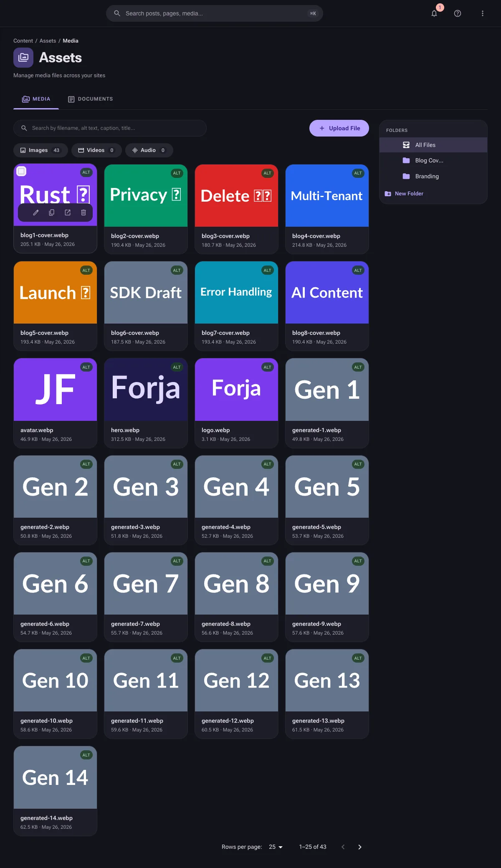The width and height of the screenshot is (501, 868).
Task: Tick the select checkbox on blog1-cover.webp
Action: pyautogui.click(x=21, y=171)
